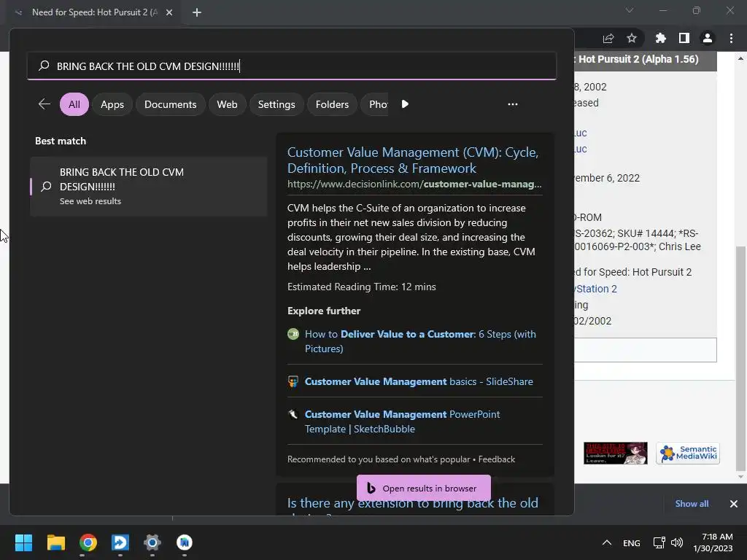The height and width of the screenshot is (560, 747).
Task: Switch to the Apps filter
Action: tap(112, 104)
